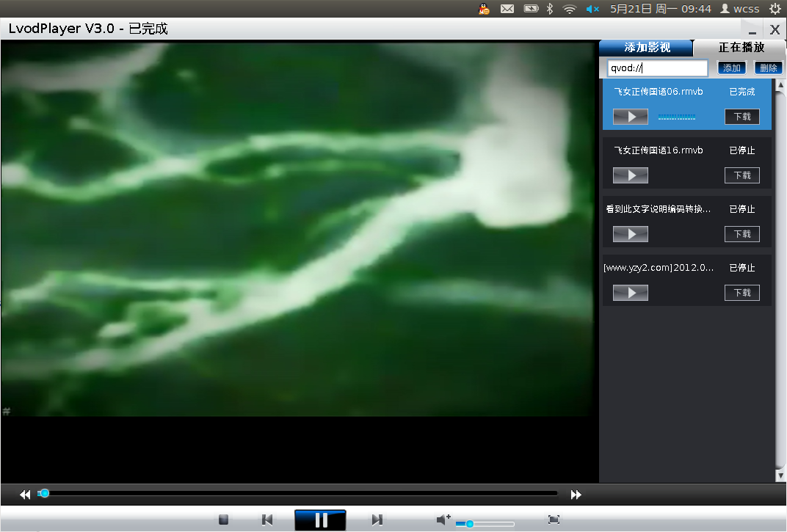Viewport: 787px width, 532px height.
Task: Click 下载 for 看到此文字说明编码转换 item
Action: coord(741,234)
